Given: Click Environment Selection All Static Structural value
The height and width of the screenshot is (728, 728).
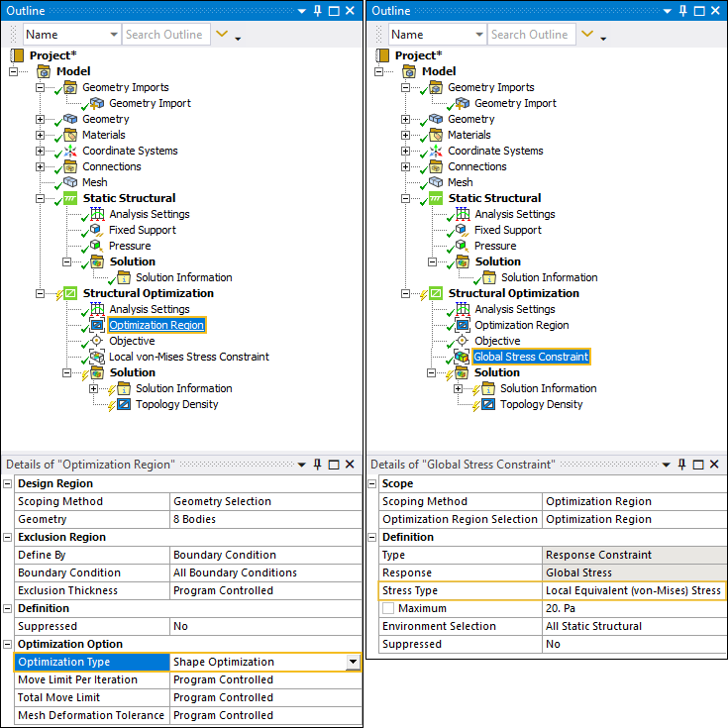Looking at the screenshot, I should pyautogui.click(x=634, y=626).
